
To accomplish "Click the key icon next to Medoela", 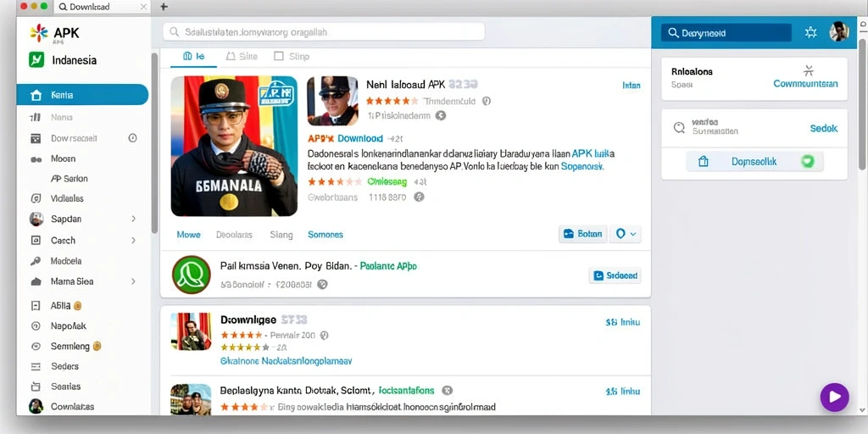I will (36, 261).
